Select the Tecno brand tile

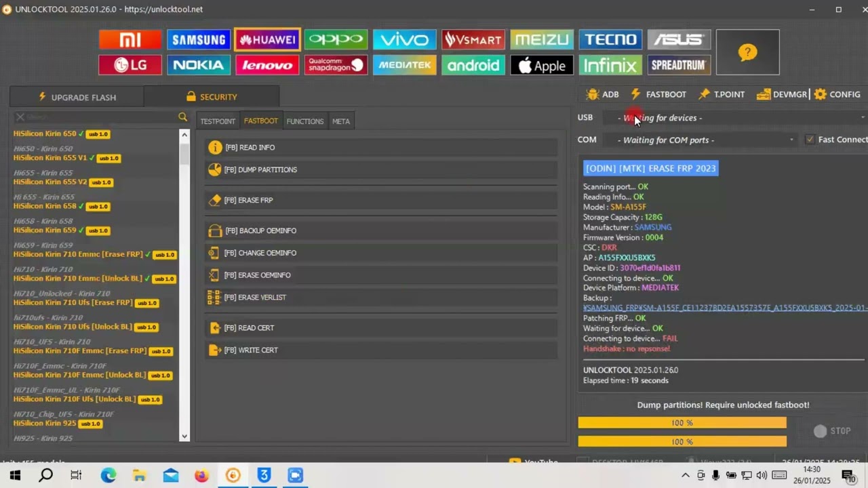pos(610,40)
